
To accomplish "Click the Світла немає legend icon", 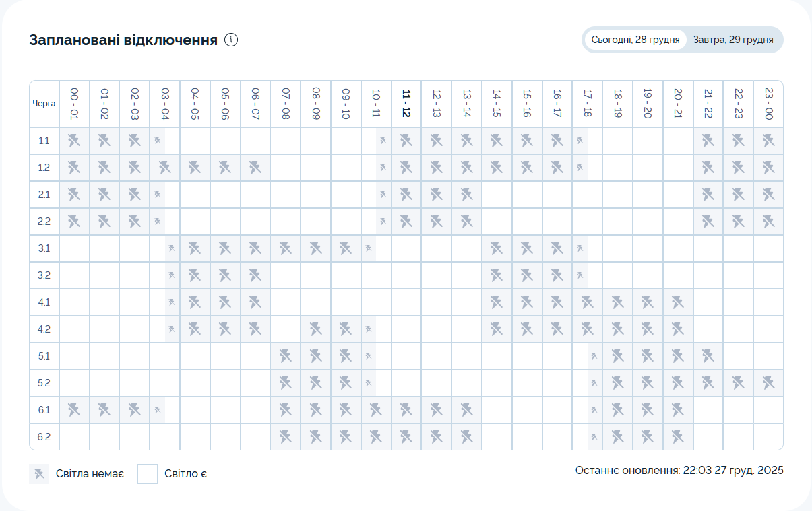I will [39, 474].
